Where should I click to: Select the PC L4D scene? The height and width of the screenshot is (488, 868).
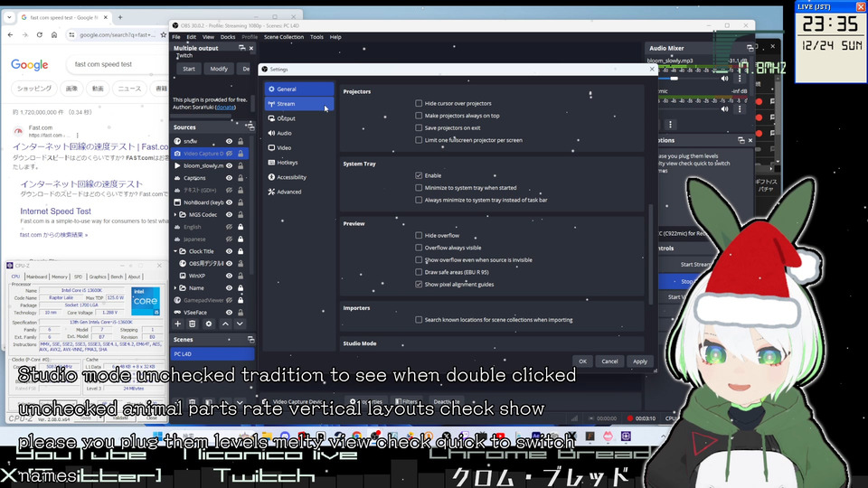click(x=212, y=354)
